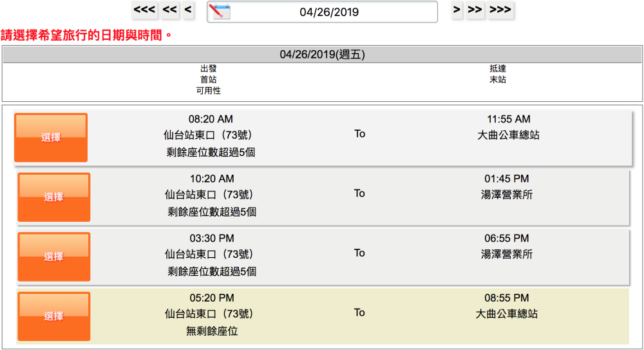Viewport: 644px width, 350px height.
Task: Click the 04/26/2019 date input field
Action: pos(329,12)
